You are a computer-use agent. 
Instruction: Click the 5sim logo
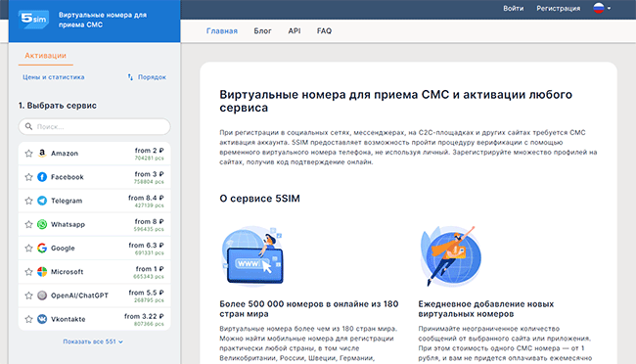pos(33,19)
